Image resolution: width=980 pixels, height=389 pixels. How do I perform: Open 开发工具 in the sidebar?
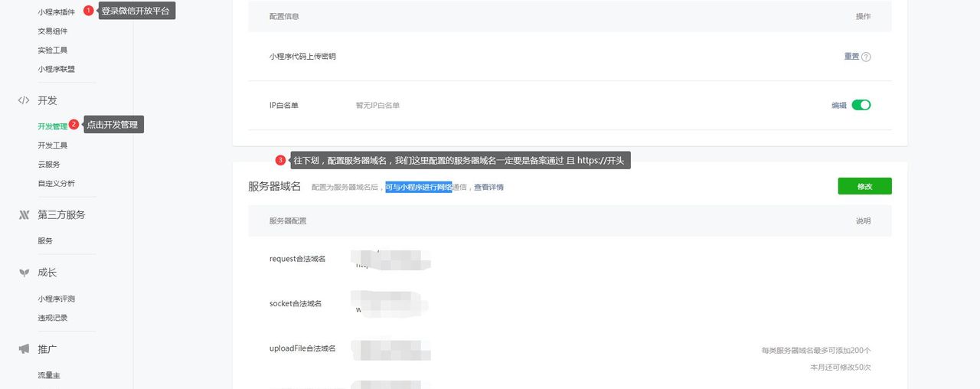53,145
